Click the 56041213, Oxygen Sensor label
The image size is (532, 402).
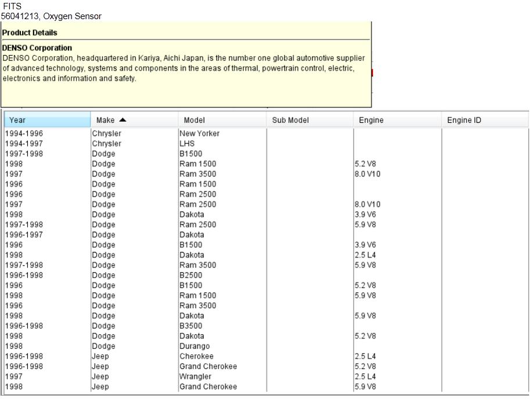(x=51, y=16)
